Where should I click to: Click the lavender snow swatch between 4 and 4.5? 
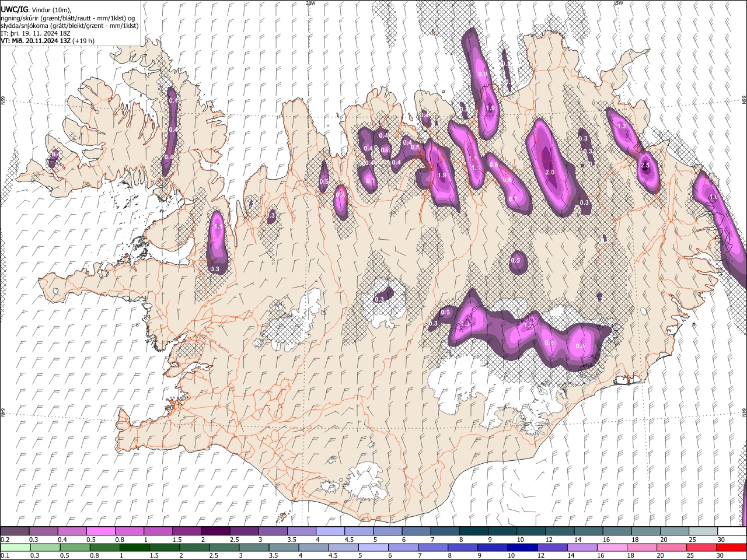pos(330,531)
